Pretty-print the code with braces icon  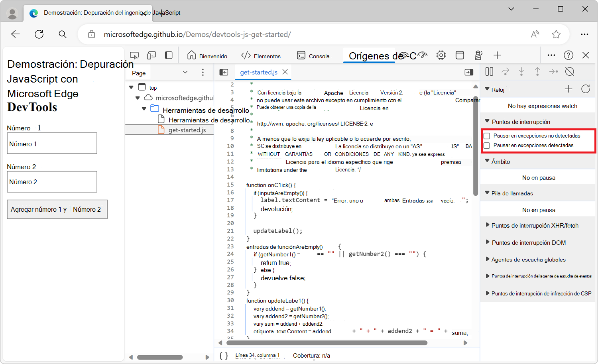[x=224, y=356]
